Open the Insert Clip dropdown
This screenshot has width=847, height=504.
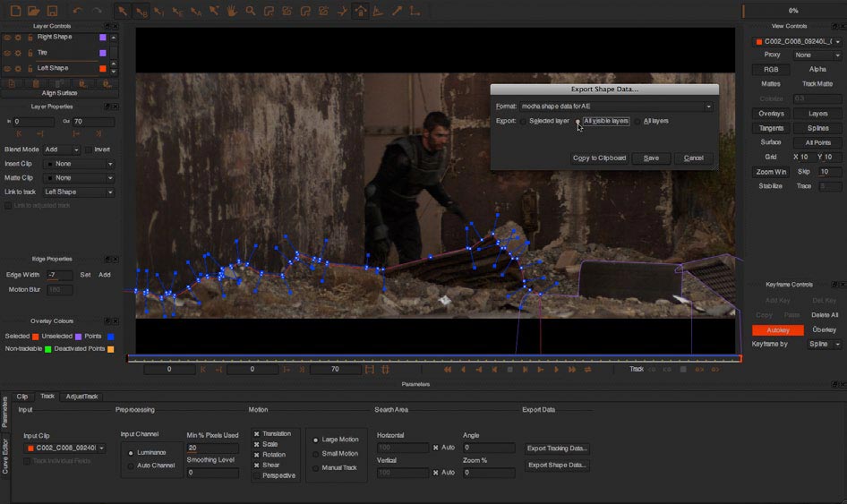click(x=79, y=164)
